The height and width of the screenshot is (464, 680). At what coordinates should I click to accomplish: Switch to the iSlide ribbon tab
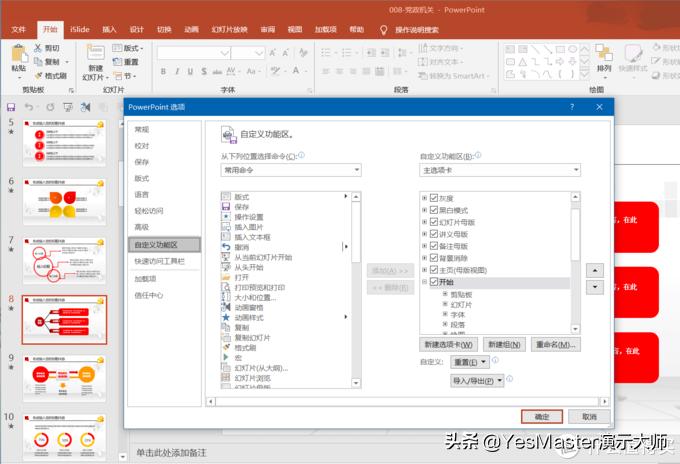click(80, 29)
